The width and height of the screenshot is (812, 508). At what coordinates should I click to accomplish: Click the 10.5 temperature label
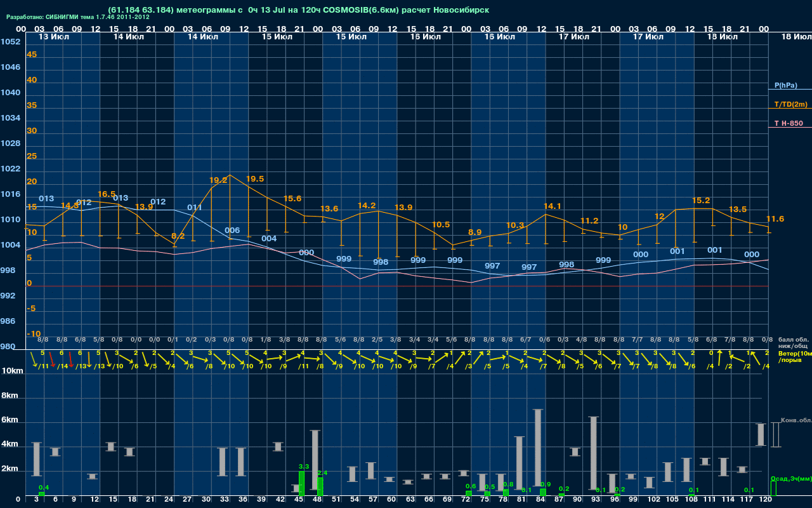pyautogui.click(x=440, y=225)
